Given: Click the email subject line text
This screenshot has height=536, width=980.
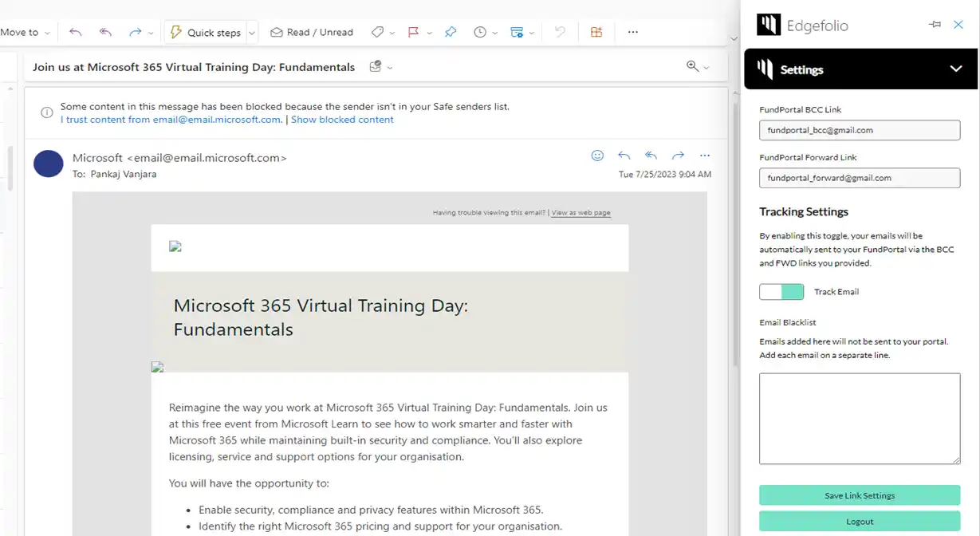Looking at the screenshot, I should 194,67.
